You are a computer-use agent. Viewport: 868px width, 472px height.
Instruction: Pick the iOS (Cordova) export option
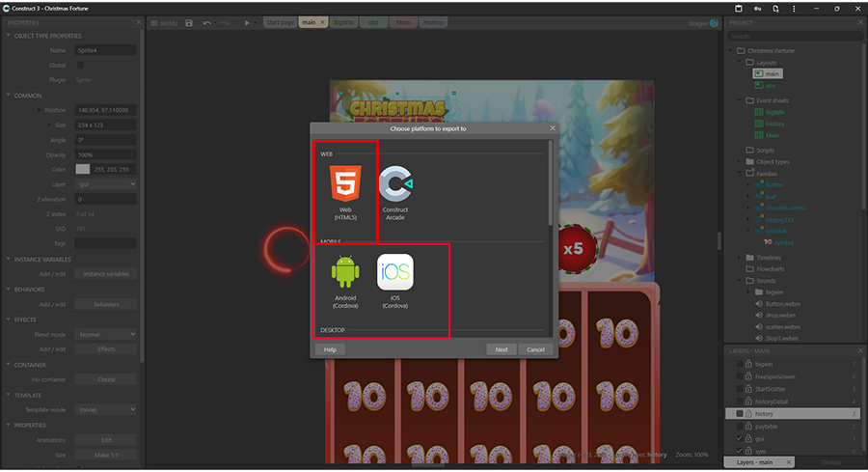click(x=394, y=279)
